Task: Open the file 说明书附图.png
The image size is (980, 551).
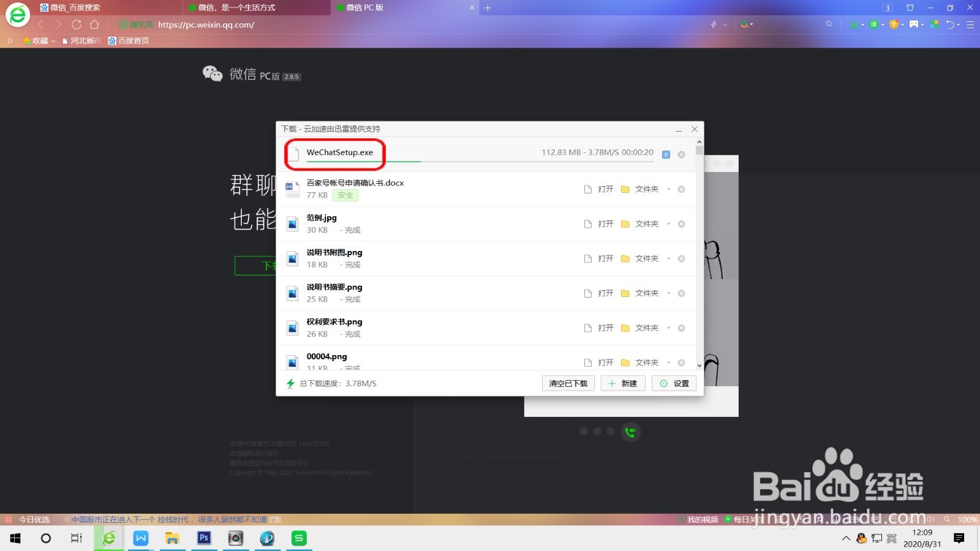Action: coord(599,258)
